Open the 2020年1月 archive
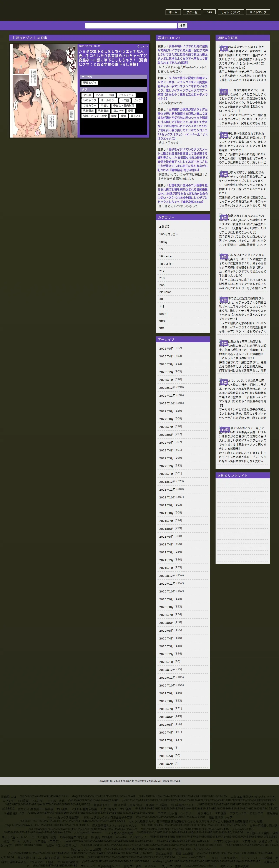This screenshot has height=868, width=279. (166, 662)
